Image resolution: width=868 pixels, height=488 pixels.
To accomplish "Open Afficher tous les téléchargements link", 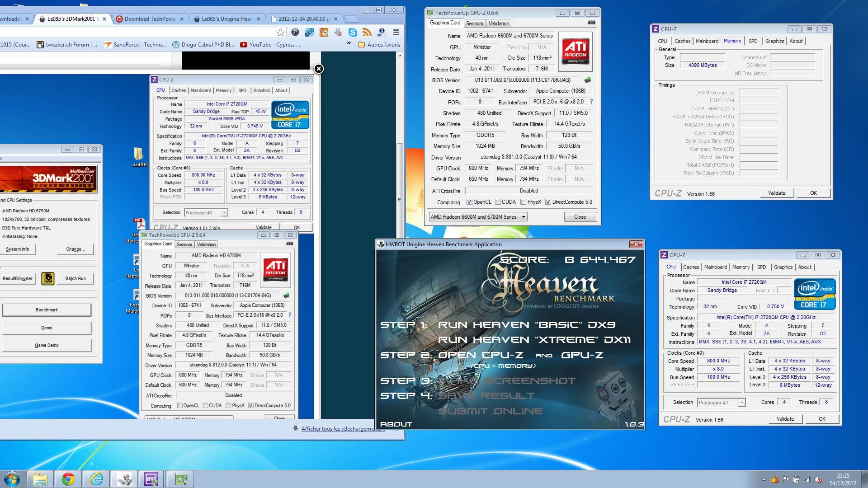I will pyautogui.click(x=343, y=429).
